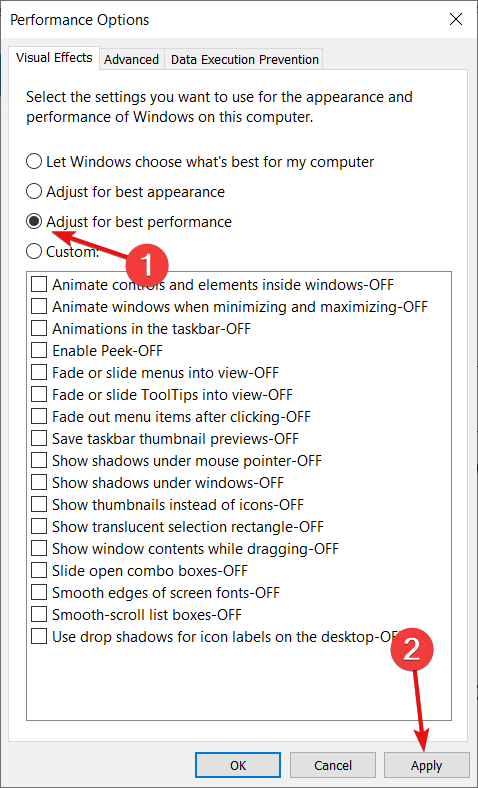Click the Apply button
Viewport: 478px width, 788px height.
click(x=427, y=765)
